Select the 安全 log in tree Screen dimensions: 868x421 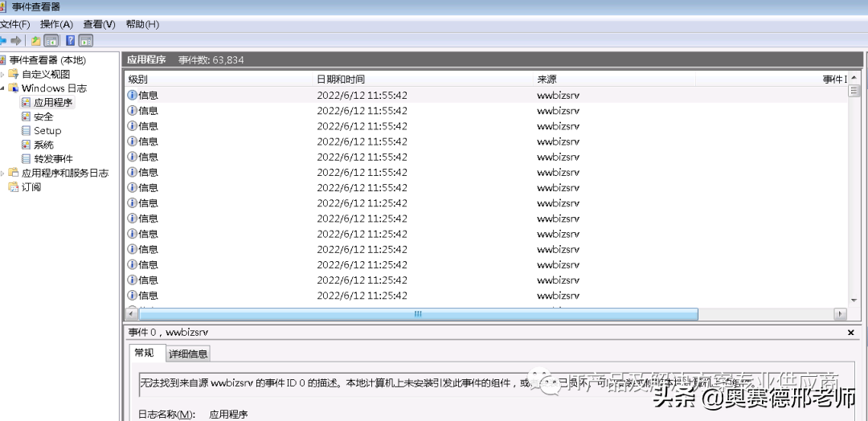pos(43,116)
